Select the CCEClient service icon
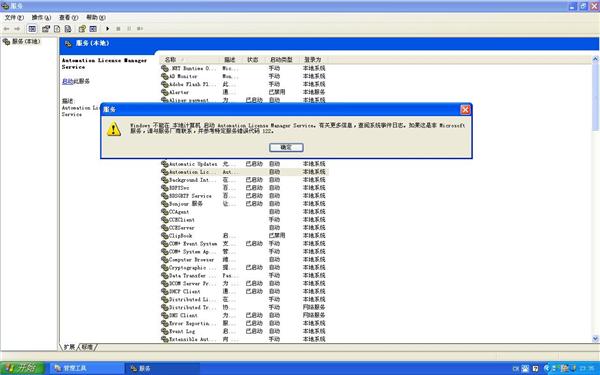Viewport: 600px width, 375px height. coord(165,220)
